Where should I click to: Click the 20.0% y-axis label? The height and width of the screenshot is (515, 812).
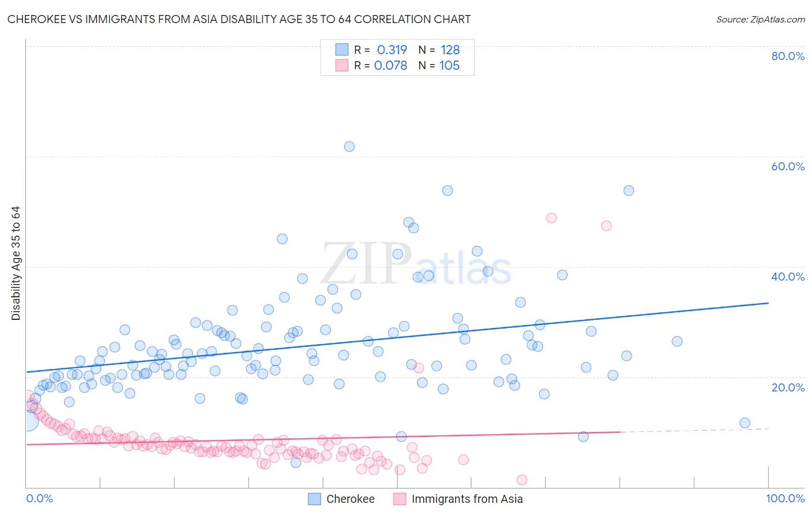click(788, 387)
